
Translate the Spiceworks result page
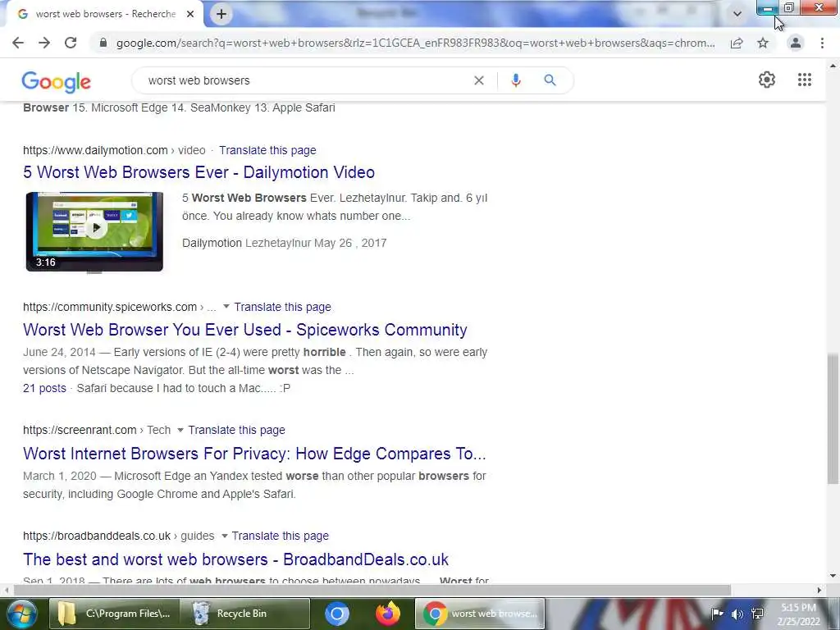click(282, 307)
